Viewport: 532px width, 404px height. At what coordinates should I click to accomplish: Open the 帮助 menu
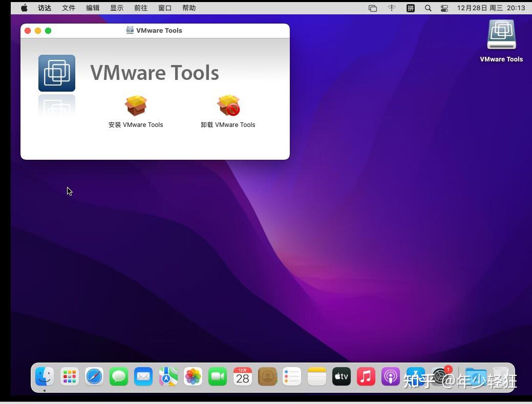pyautogui.click(x=189, y=8)
